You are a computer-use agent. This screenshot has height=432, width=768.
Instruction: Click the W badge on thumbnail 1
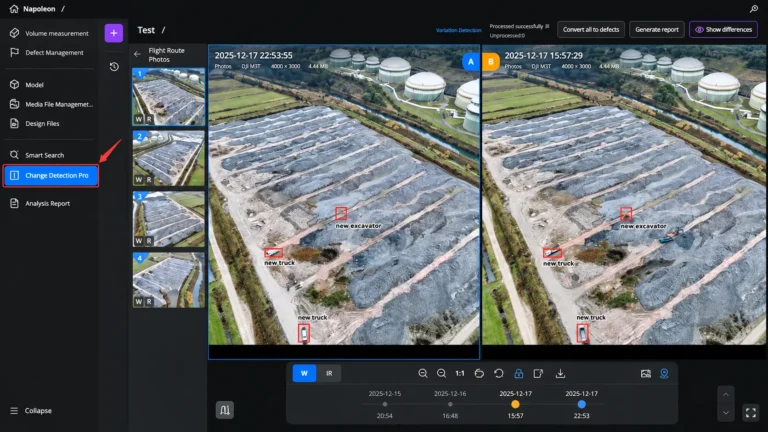(x=139, y=119)
